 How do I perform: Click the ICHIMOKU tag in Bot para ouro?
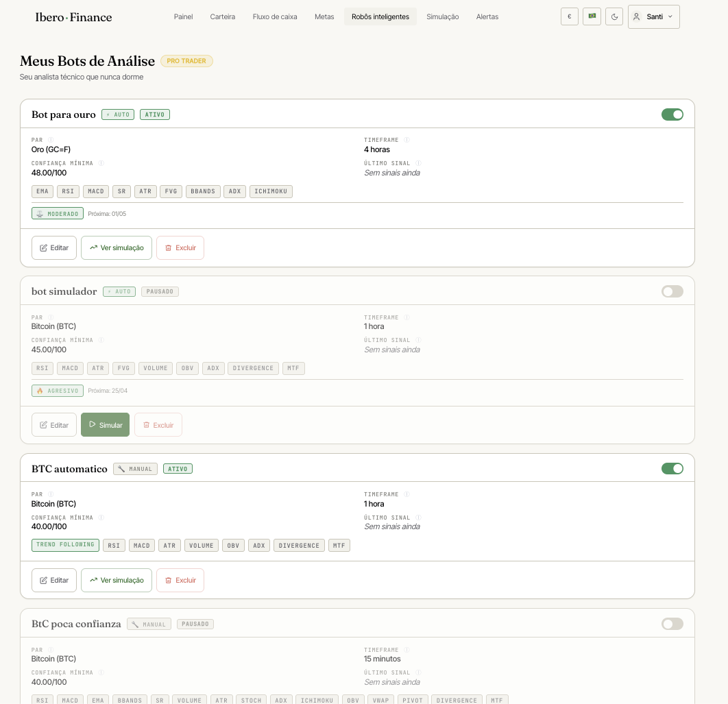coord(271,191)
